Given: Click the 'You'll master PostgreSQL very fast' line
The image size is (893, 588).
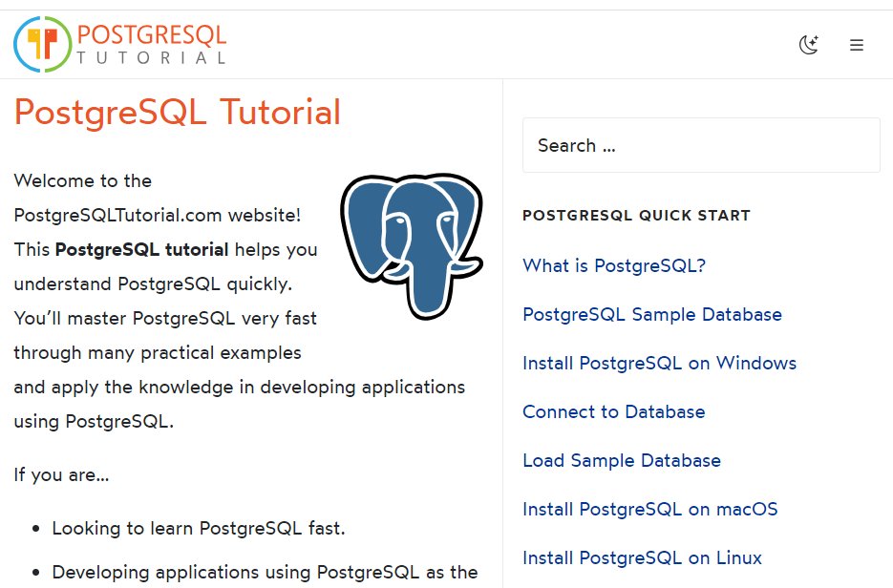Looking at the screenshot, I should pyautogui.click(x=165, y=318).
